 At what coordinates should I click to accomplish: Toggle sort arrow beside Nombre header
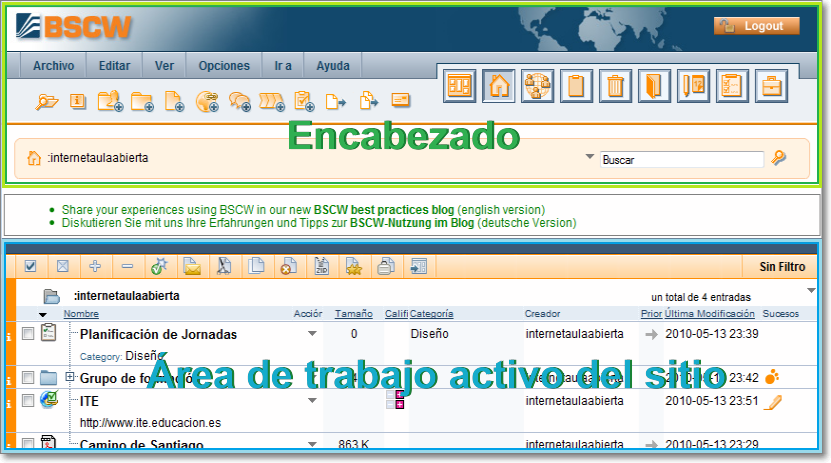coord(43,315)
